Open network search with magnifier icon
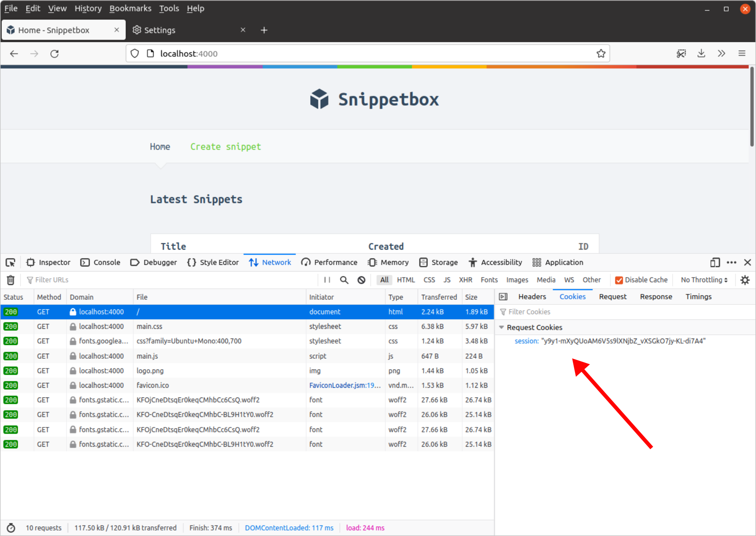This screenshot has height=536, width=756. coord(344,280)
